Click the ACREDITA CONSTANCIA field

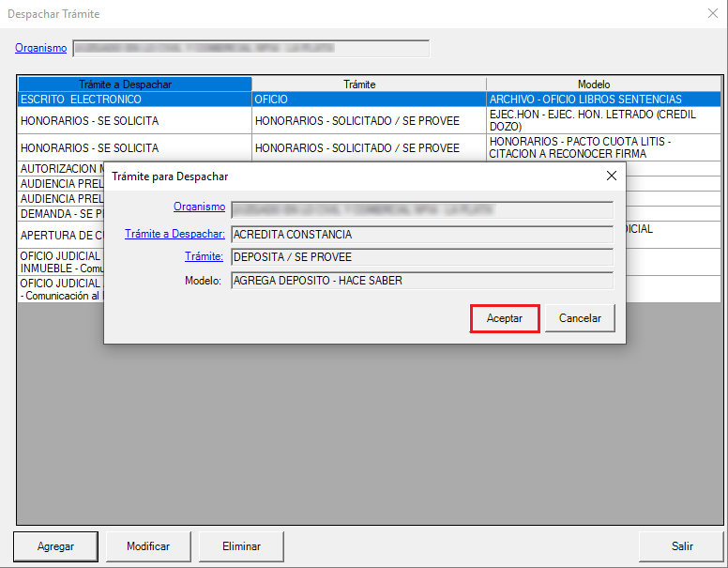click(421, 234)
